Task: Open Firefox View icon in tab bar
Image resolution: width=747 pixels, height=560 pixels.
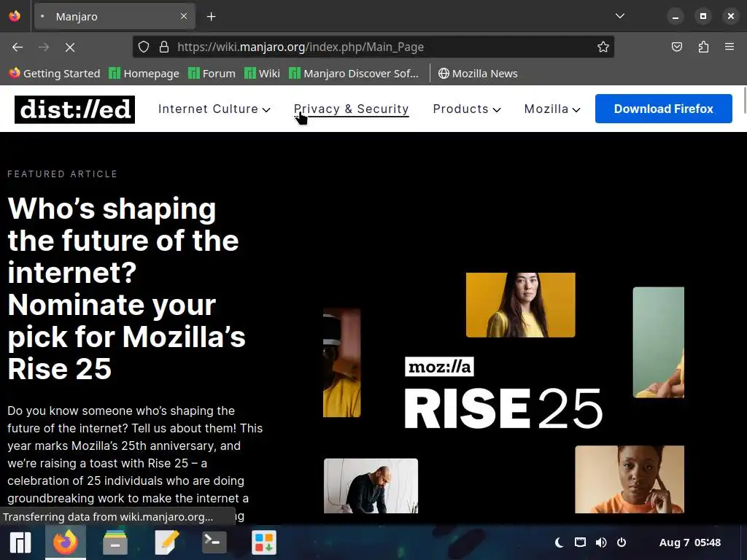Action: click(x=15, y=16)
